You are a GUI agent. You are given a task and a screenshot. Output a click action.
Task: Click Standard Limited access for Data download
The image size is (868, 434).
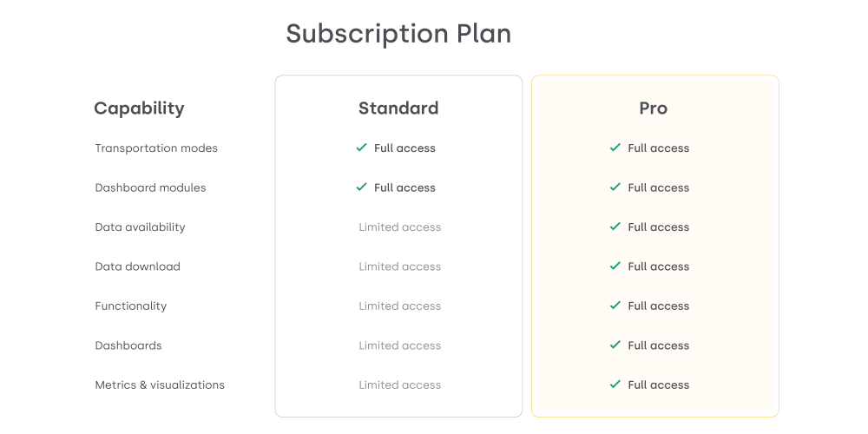pos(400,266)
